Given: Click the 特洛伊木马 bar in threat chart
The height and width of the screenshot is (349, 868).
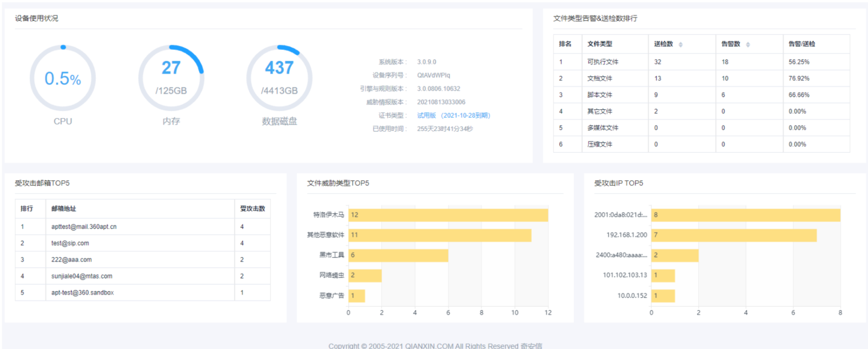Looking at the screenshot, I should (x=448, y=215).
